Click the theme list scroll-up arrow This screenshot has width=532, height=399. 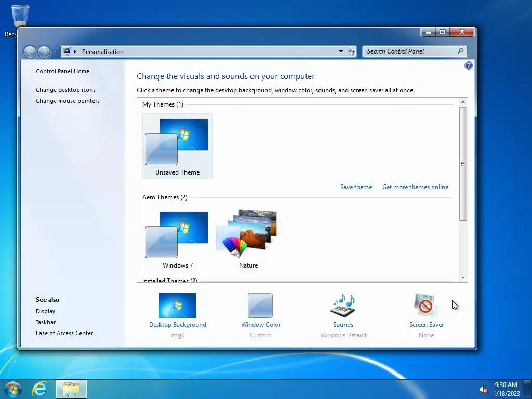[463, 102]
